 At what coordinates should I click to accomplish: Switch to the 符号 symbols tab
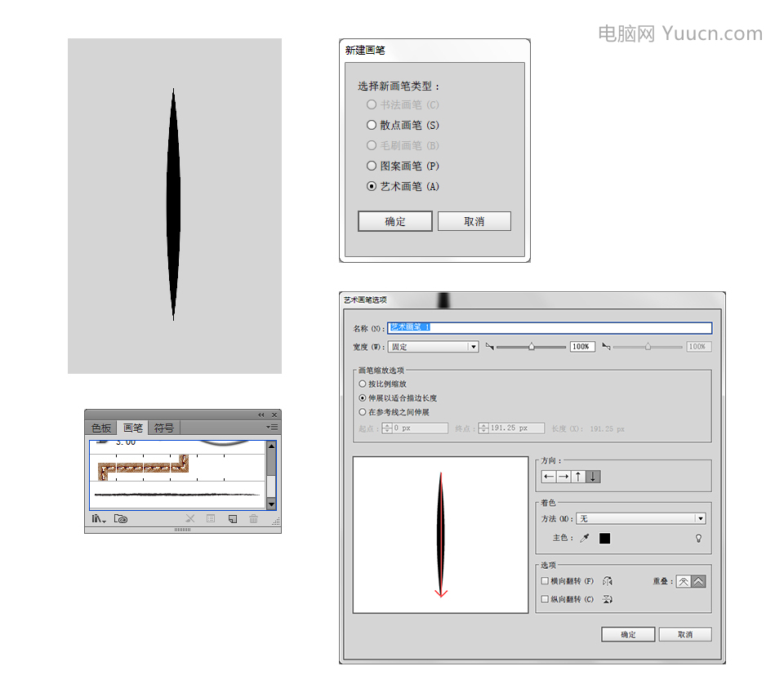[x=164, y=428]
